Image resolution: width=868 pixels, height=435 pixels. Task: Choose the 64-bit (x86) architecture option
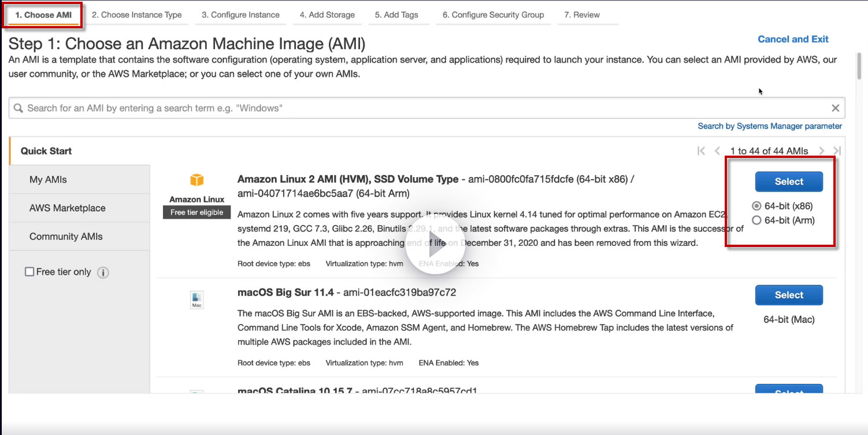756,206
